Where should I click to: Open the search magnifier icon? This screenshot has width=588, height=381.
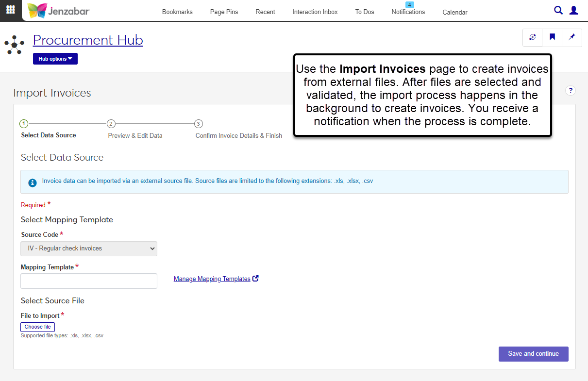[x=558, y=10]
